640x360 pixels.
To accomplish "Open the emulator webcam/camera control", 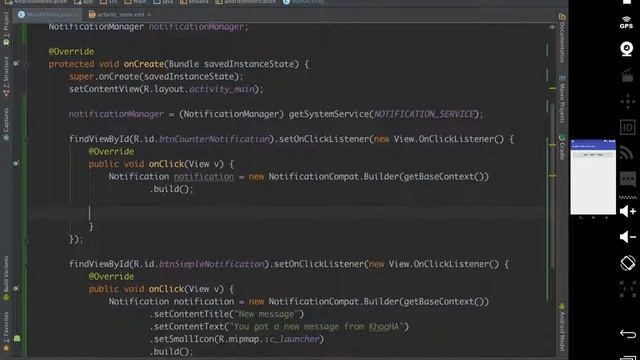I will pos(627,49).
